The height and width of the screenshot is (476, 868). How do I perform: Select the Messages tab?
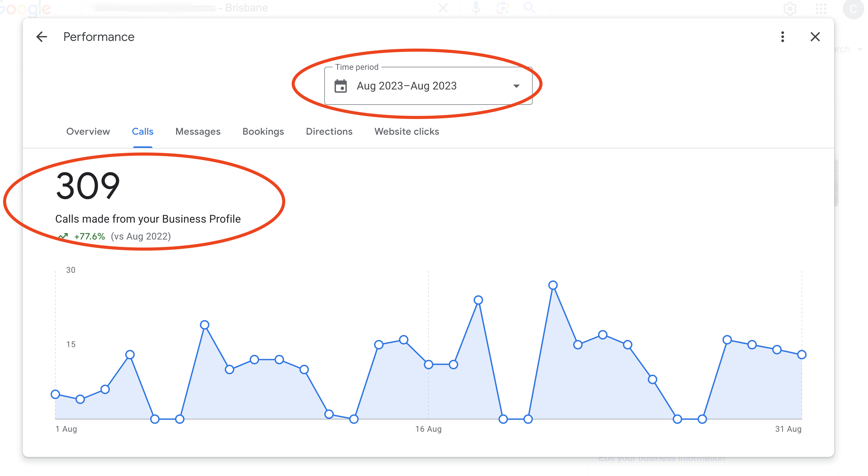pos(197,132)
